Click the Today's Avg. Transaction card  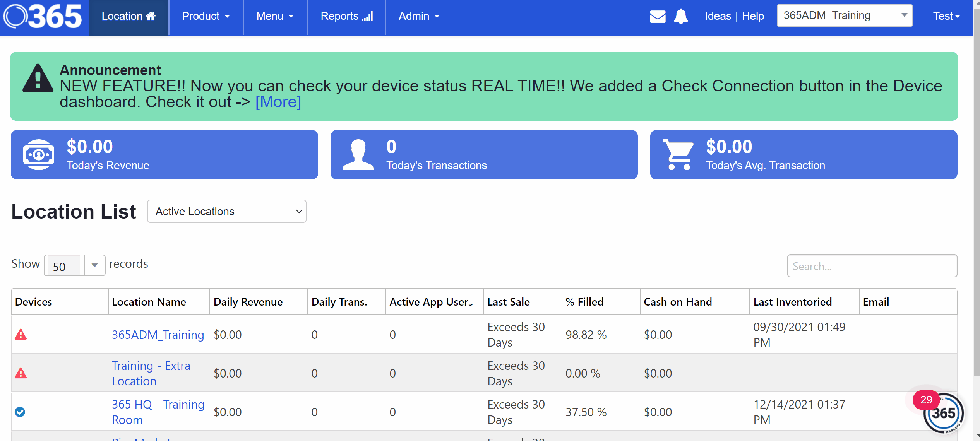point(804,155)
